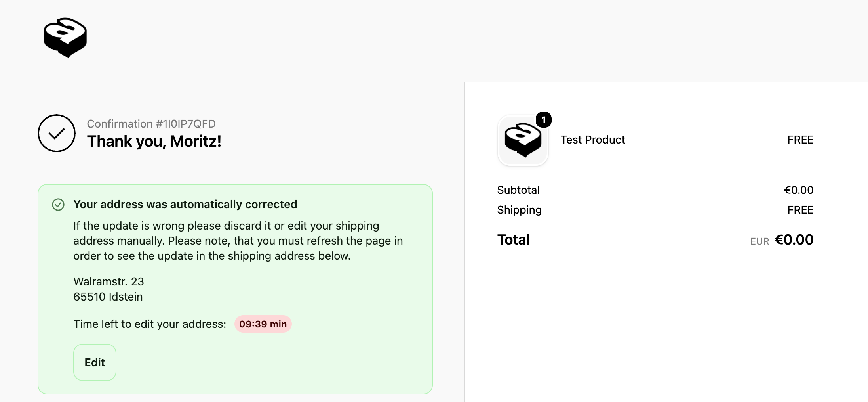The height and width of the screenshot is (402, 868).
Task: Select the Test Product name text
Action: (593, 140)
